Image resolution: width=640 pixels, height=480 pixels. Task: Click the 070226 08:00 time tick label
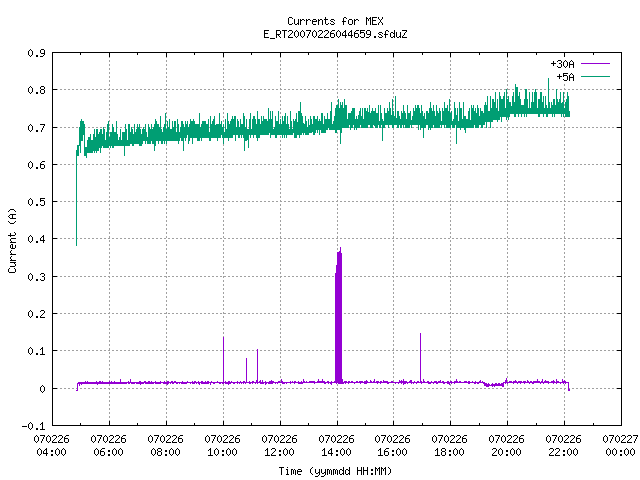click(x=165, y=446)
